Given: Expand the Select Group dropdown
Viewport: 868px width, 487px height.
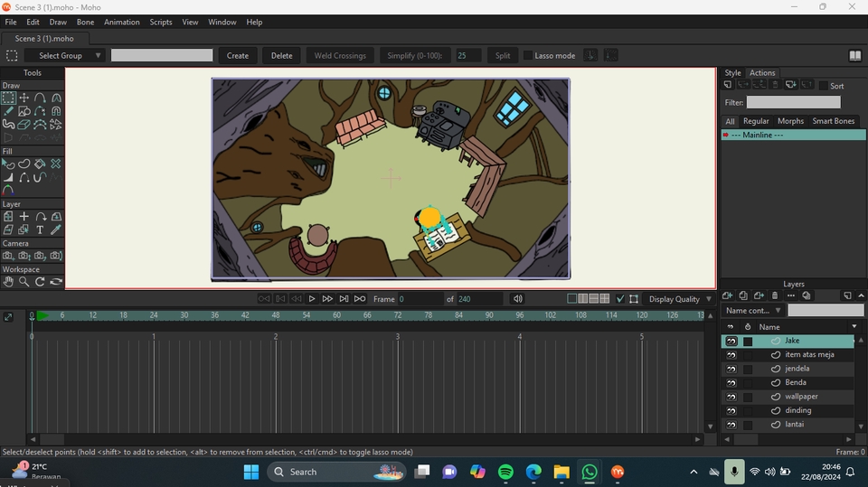Looking at the screenshot, I should [65, 56].
